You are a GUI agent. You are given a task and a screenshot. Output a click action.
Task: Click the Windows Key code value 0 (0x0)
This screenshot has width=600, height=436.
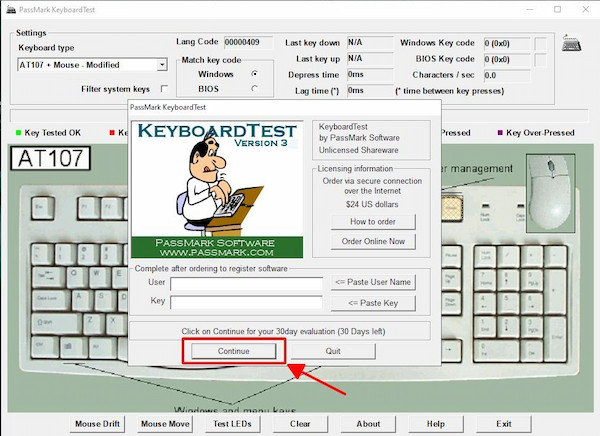pyautogui.click(x=507, y=43)
